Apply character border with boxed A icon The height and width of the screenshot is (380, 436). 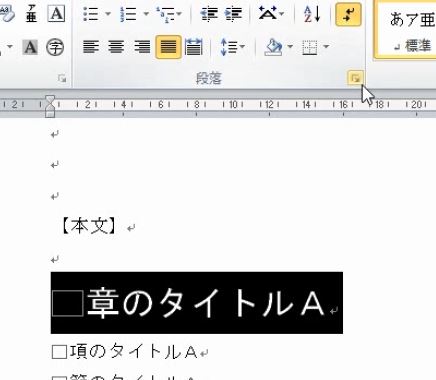[x=56, y=14]
